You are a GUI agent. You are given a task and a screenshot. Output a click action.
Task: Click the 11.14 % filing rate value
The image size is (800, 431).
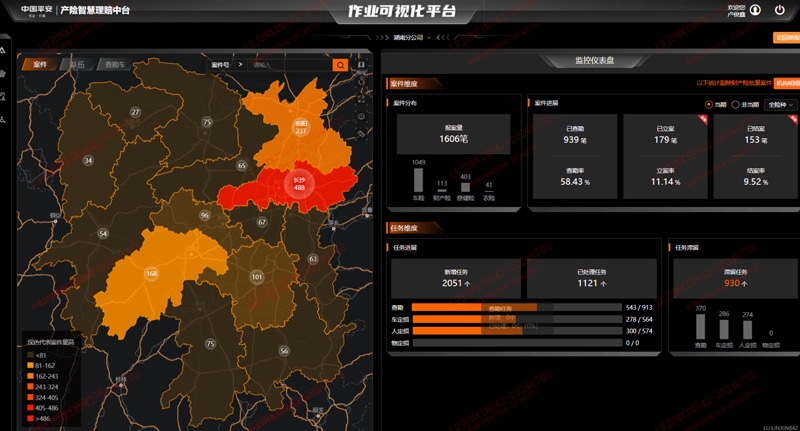pos(665,182)
